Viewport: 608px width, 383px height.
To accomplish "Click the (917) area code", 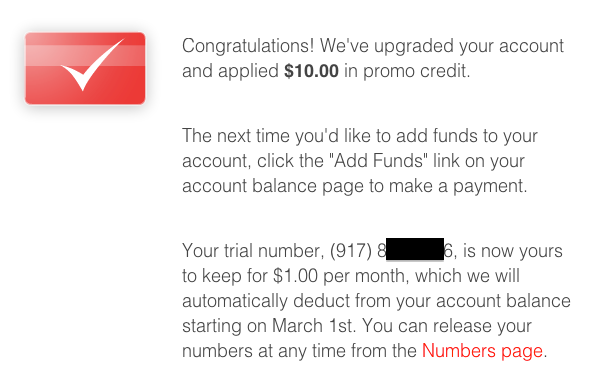I will click(x=351, y=251).
